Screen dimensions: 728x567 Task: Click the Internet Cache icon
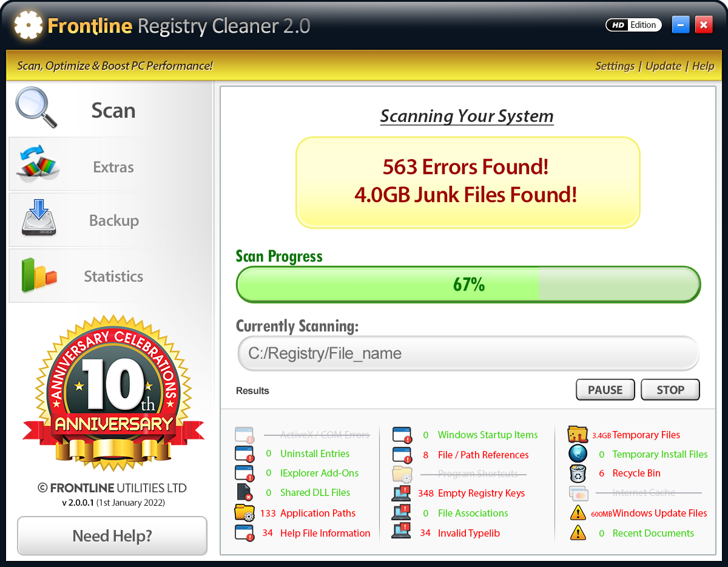[x=578, y=493]
